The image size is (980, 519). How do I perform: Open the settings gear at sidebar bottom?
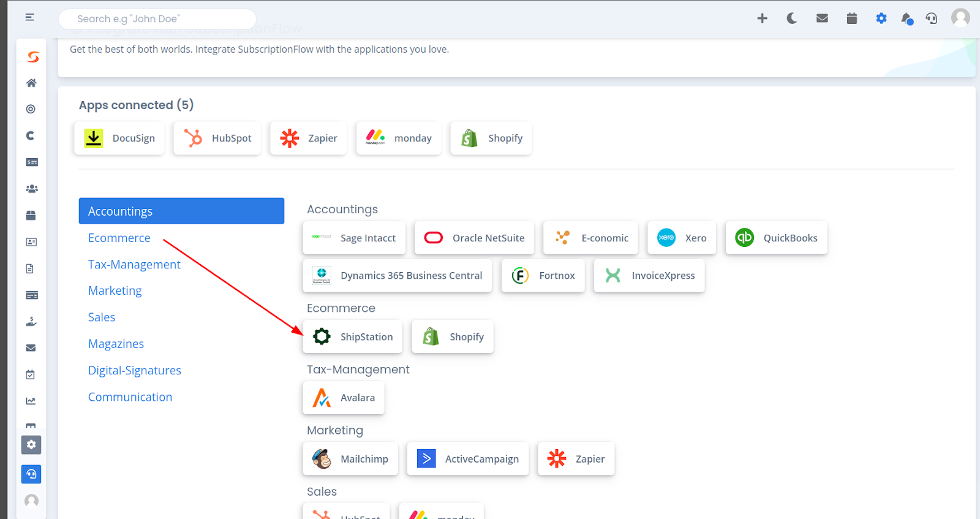[x=31, y=445]
